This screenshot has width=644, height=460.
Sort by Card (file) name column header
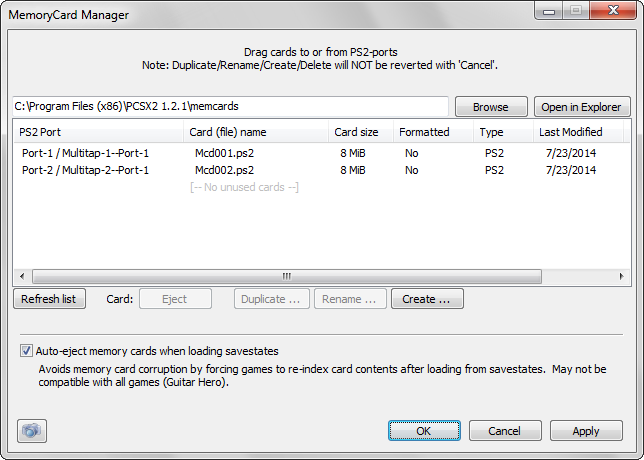point(256,132)
